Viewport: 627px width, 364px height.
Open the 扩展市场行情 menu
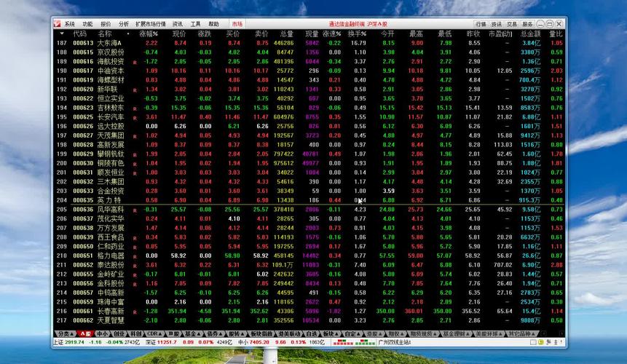pos(150,24)
